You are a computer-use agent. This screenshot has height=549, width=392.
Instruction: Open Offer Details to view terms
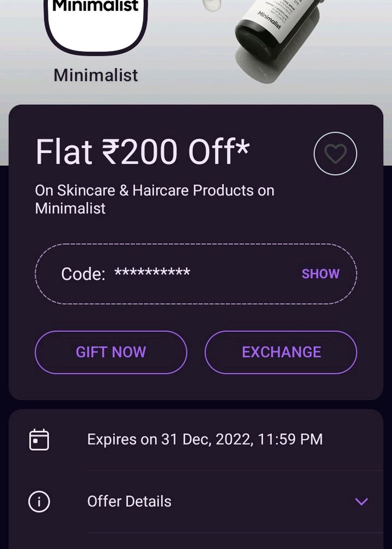pyautogui.click(x=130, y=501)
